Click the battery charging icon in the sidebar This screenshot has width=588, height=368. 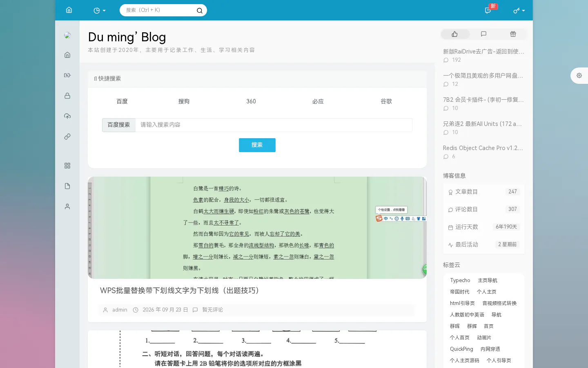[67, 75]
